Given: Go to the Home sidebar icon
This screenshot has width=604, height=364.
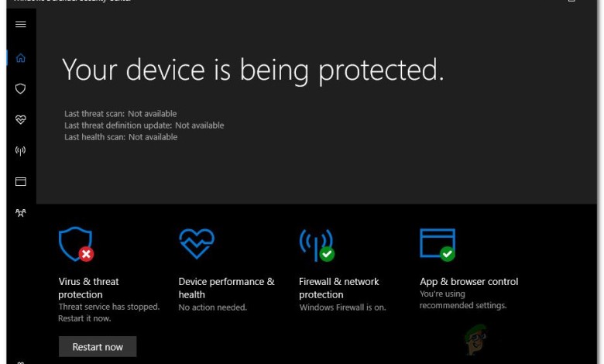Looking at the screenshot, I should (21, 58).
